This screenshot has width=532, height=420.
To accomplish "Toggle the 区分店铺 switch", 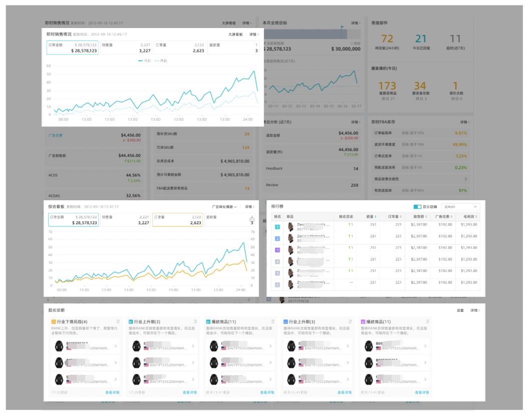I will coord(417,207).
